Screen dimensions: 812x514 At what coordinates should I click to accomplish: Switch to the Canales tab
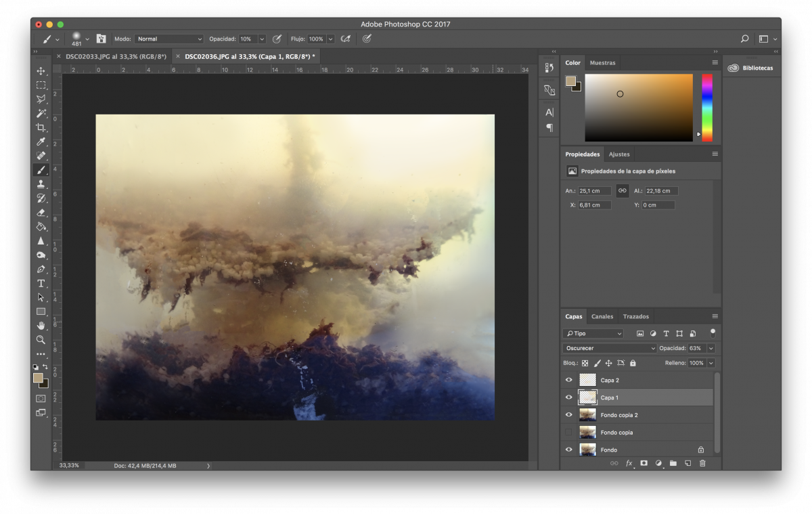[602, 316]
